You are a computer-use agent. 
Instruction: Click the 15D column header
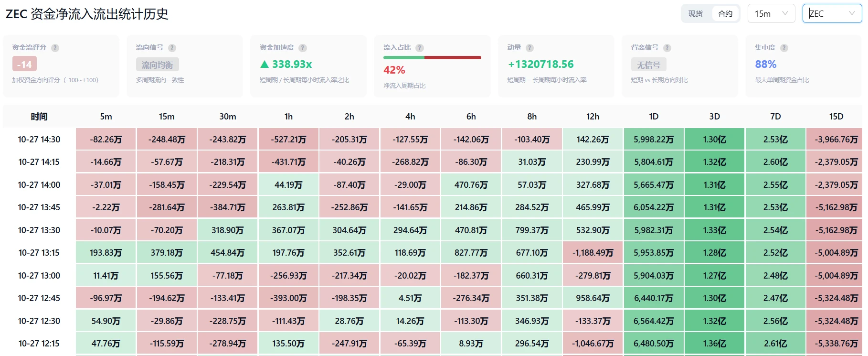tap(836, 116)
